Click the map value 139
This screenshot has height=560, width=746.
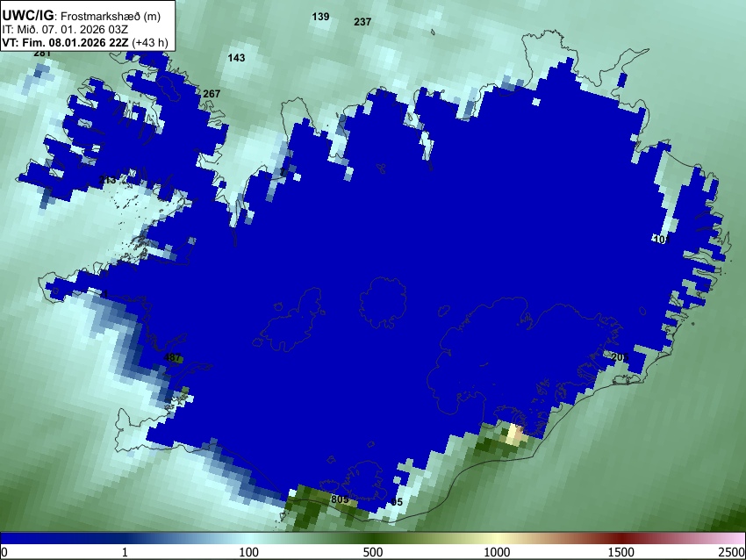320,17
